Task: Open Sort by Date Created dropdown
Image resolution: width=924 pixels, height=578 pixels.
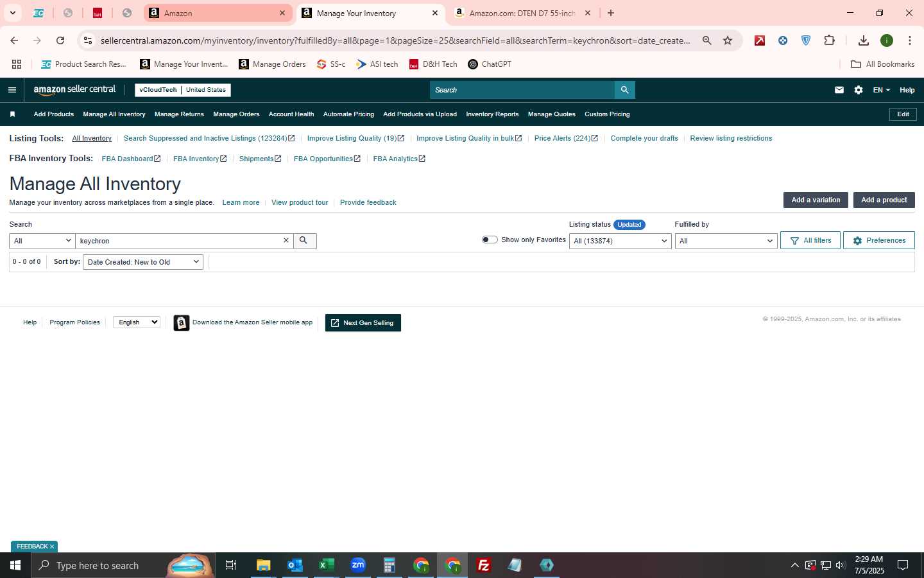Action: pyautogui.click(x=143, y=262)
